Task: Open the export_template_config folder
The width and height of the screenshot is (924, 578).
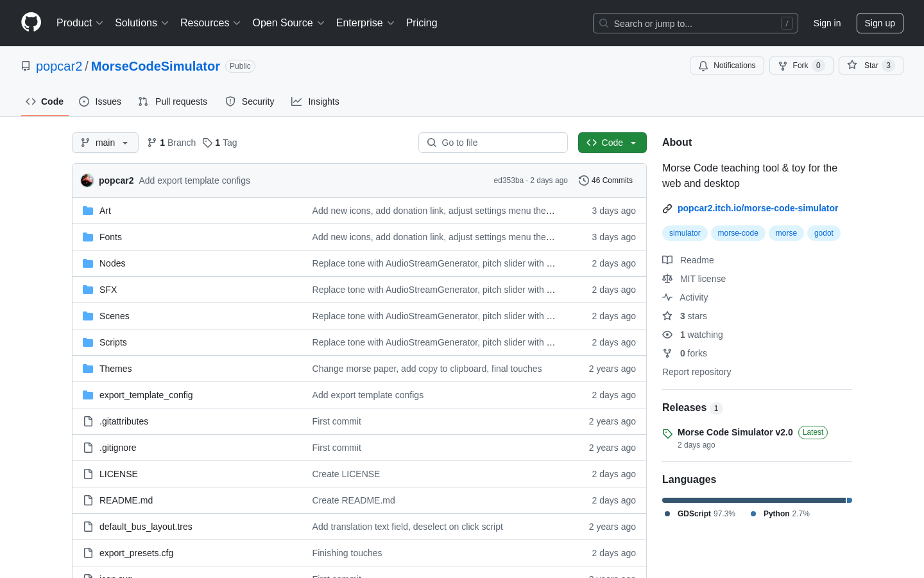Action: [146, 395]
